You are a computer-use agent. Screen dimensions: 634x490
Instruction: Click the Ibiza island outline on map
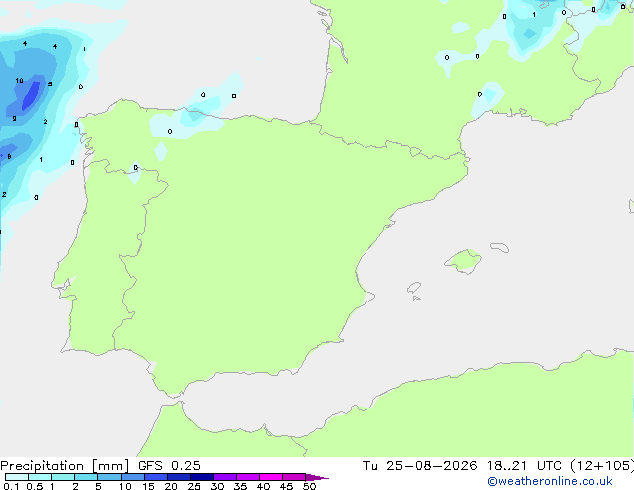(414, 288)
